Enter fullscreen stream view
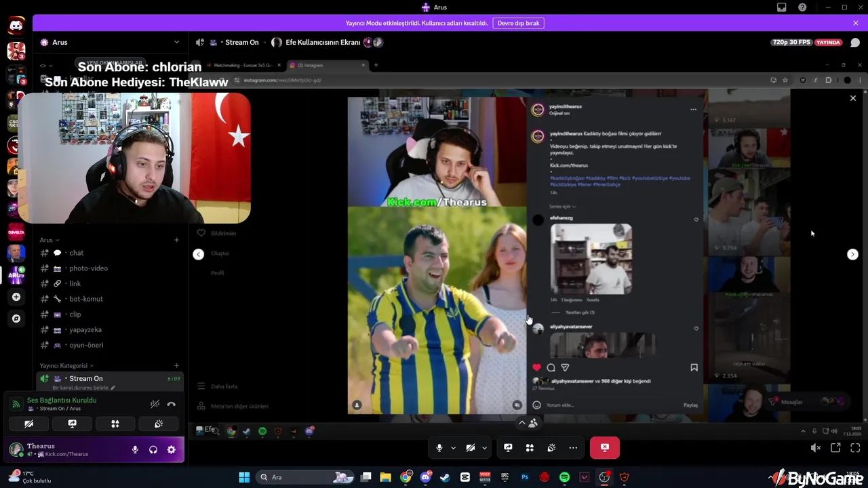868x488 pixels. (x=855, y=447)
